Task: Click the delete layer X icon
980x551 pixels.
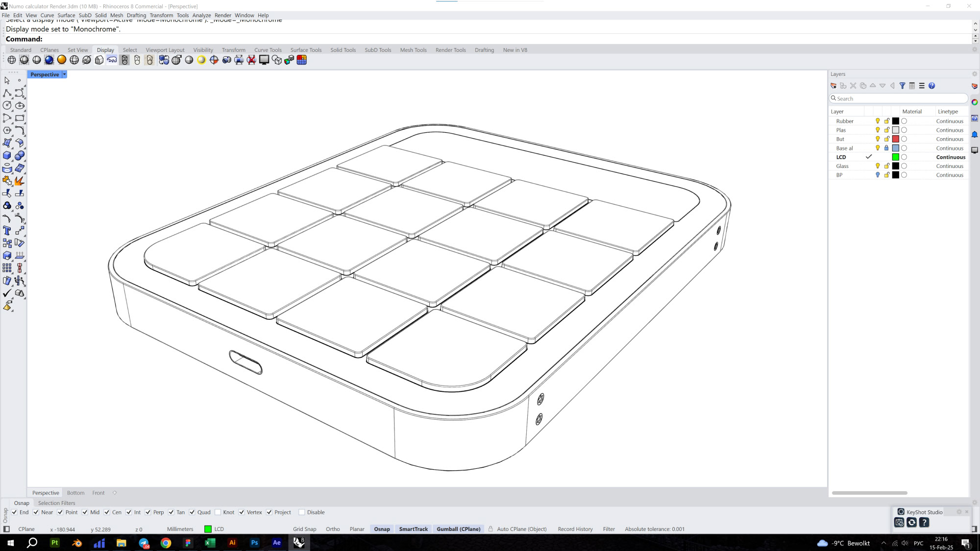Action: 853,86
